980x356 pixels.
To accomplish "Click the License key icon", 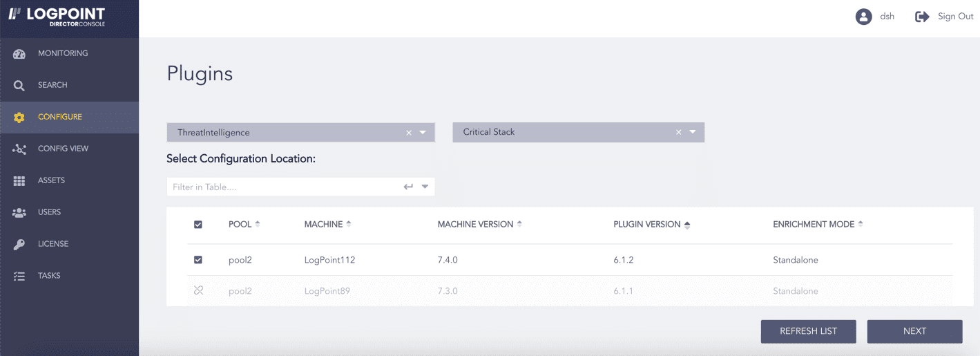I will [19, 245].
